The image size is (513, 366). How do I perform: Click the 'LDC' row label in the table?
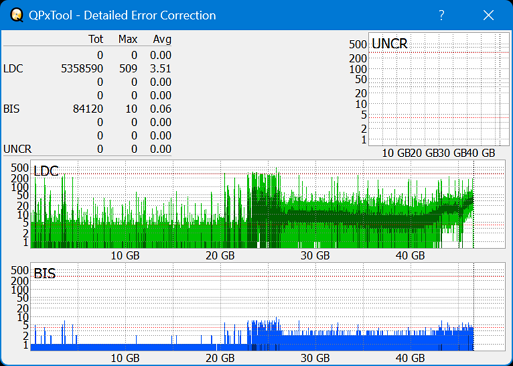(x=13, y=69)
